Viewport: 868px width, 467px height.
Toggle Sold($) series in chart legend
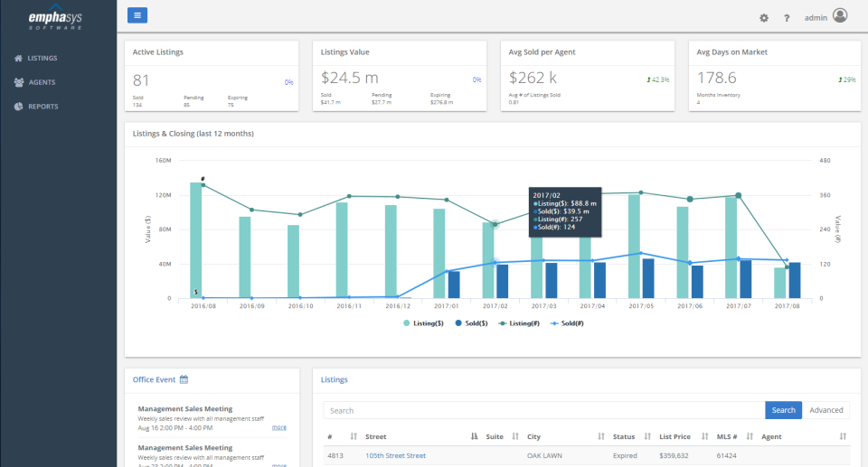pyautogui.click(x=471, y=323)
